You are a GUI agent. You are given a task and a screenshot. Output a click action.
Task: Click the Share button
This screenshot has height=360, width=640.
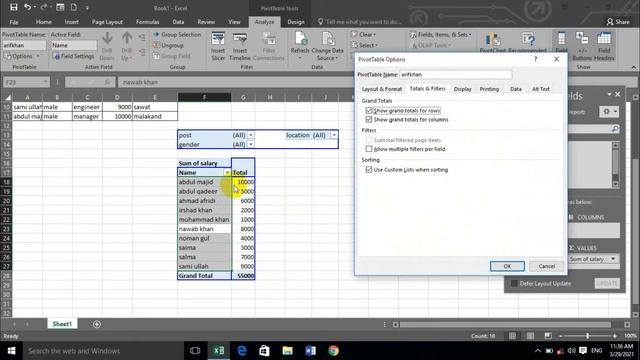click(618, 22)
